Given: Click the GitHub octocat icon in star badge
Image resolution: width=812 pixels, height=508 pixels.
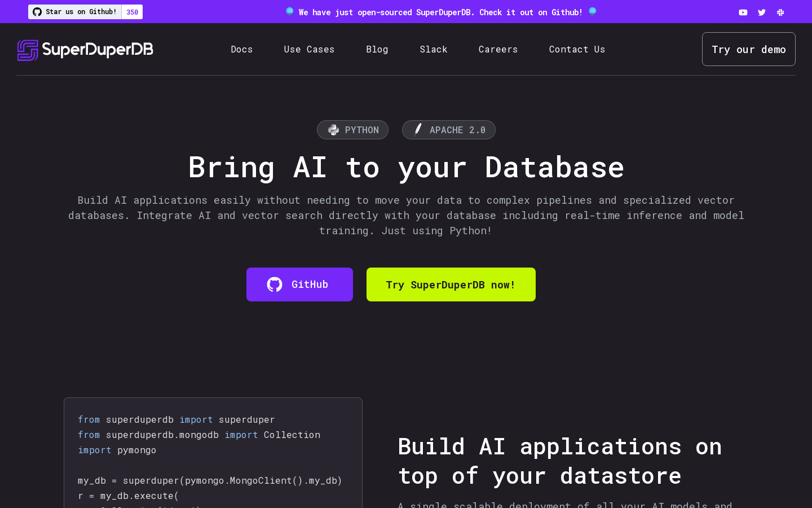Looking at the screenshot, I should (x=37, y=12).
